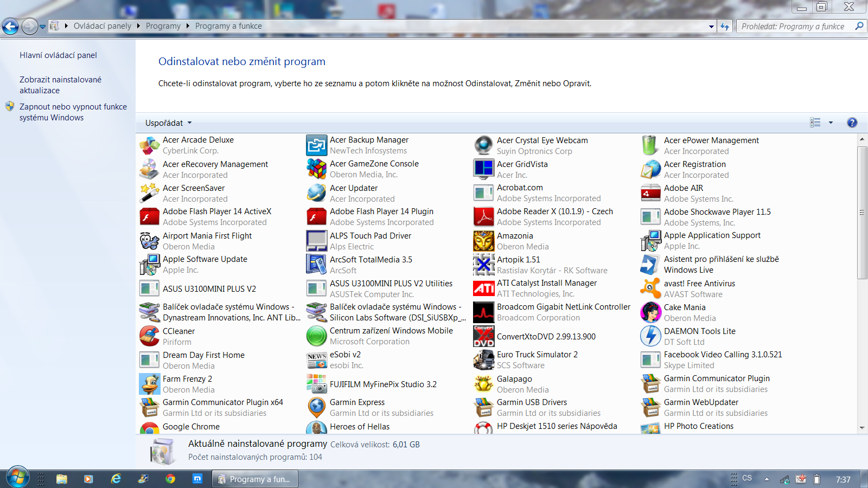This screenshot has height=488, width=868.
Task: Expand the arrow after Programy breadcrumb
Action: click(x=188, y=26)
